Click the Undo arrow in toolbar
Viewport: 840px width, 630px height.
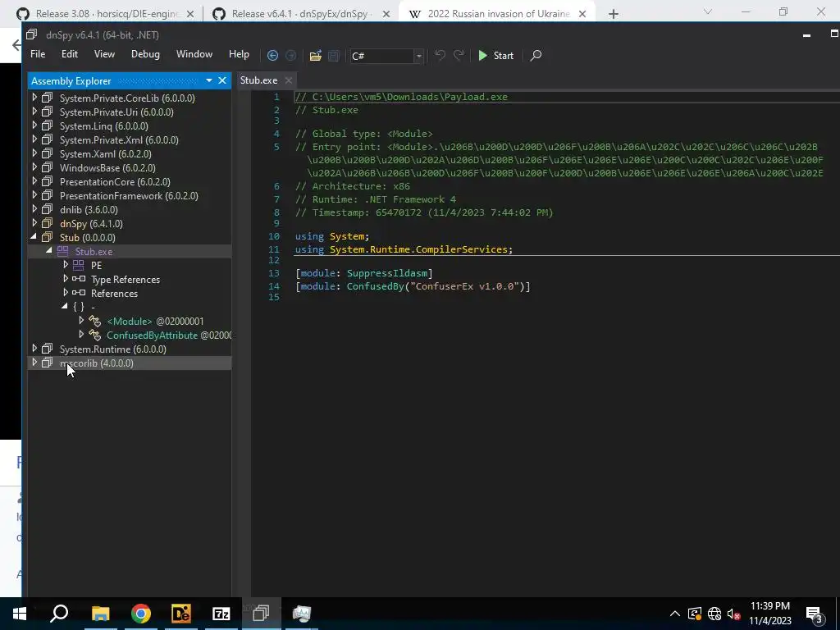(440, 55)
